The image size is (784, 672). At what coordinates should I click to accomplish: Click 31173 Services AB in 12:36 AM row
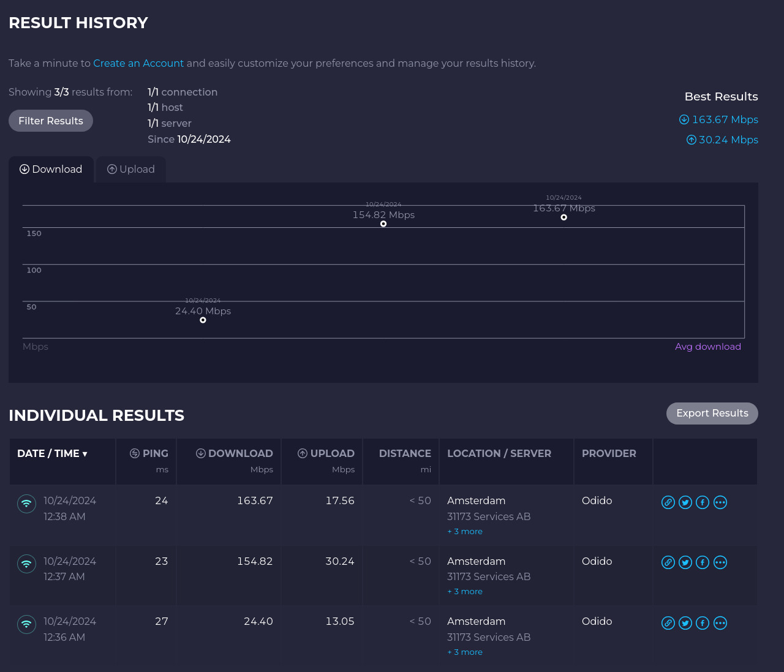pyautogui.click(x=489, y=637)
